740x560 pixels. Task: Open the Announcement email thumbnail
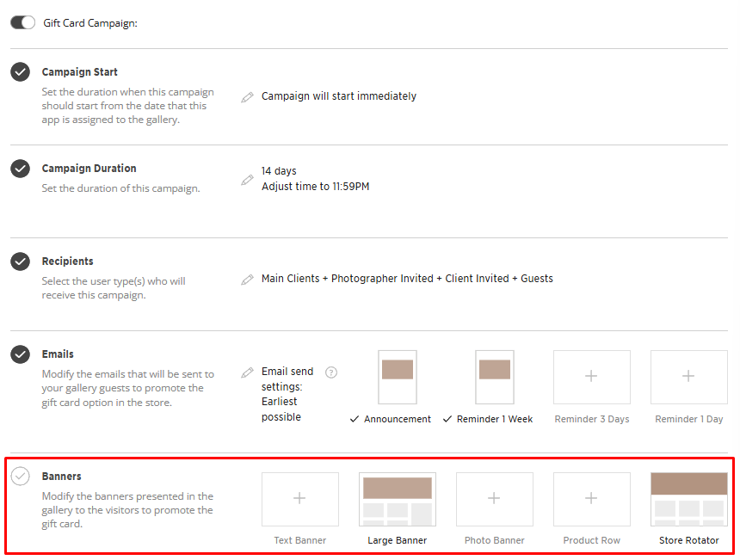click(x=398, y=377)
